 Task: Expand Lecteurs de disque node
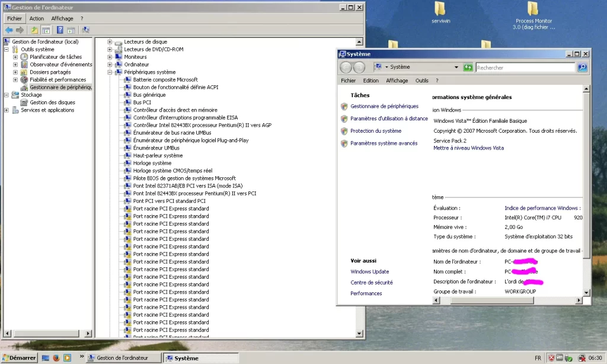[x=110, y=42]
